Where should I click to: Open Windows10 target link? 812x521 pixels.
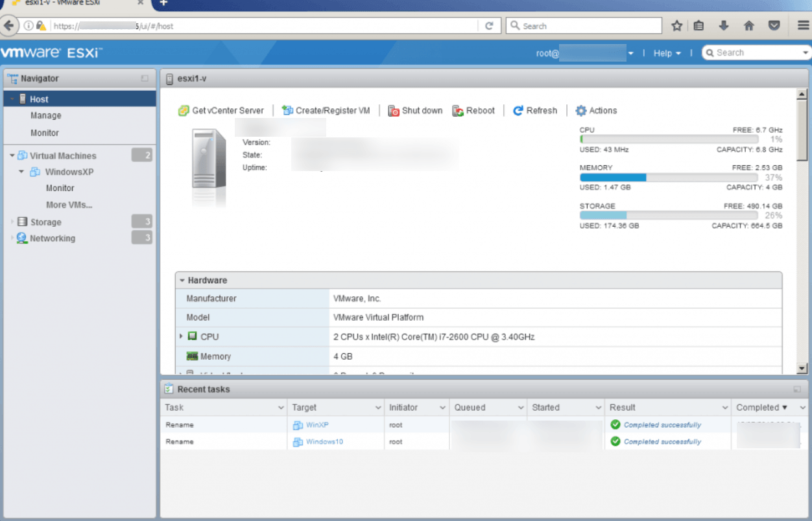(x=324, y=442)
